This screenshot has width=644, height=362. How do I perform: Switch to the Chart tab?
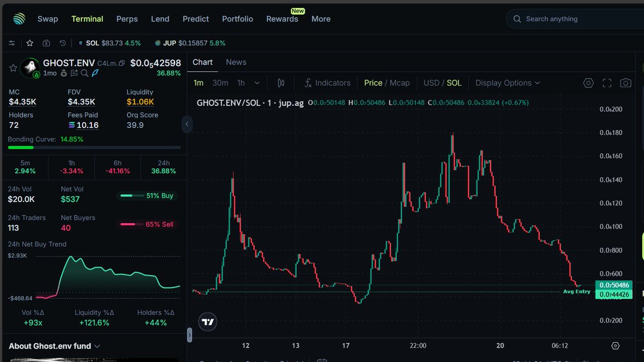(202, 62)
